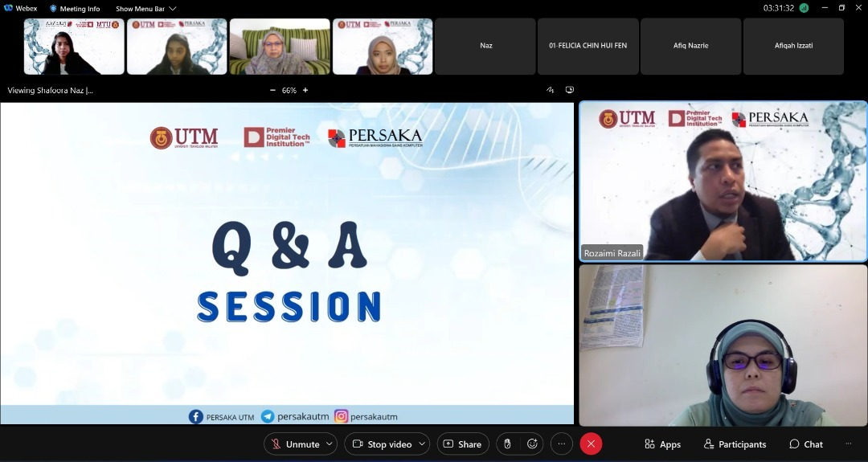Screen dimensions: 868x462
Task: Click persakautm text beside Instagram icon
Action: click(x=374, y=417)
